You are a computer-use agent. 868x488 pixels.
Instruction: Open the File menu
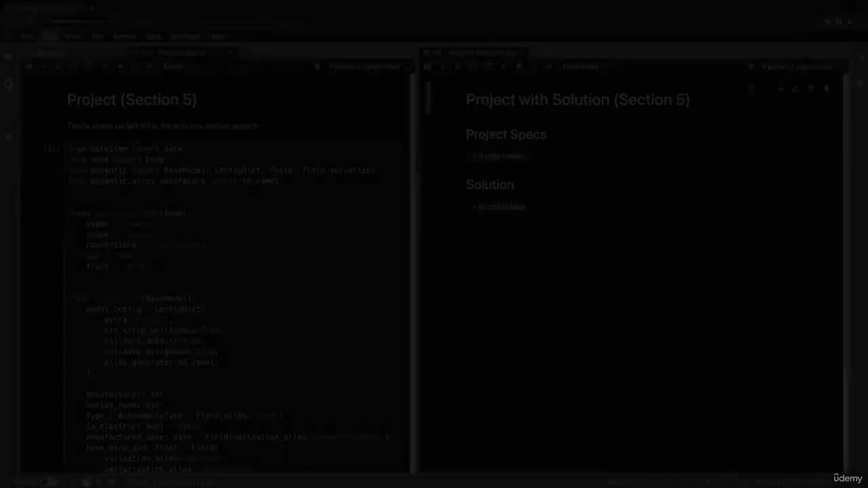pyautogui.click(x=27, y=36)
